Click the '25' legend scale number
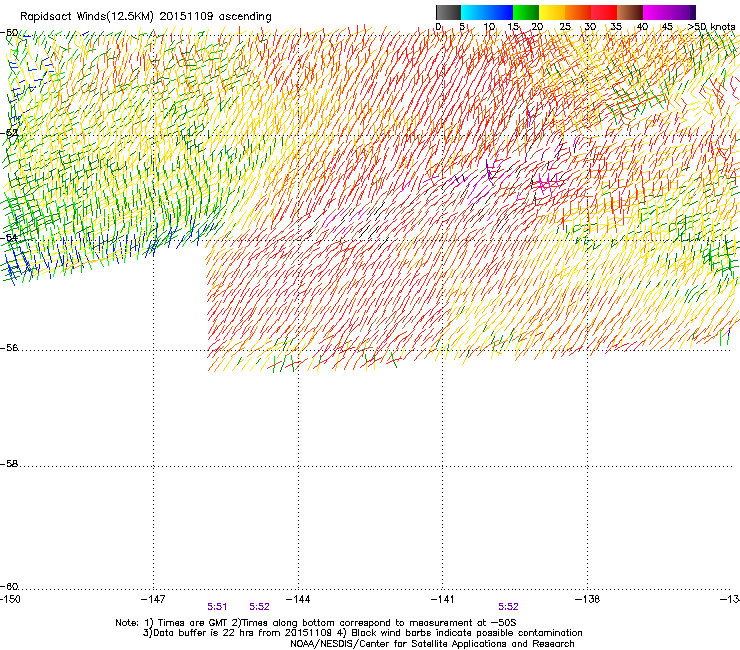740x650 pixels. pyautogui.click(x=565, y=27)
